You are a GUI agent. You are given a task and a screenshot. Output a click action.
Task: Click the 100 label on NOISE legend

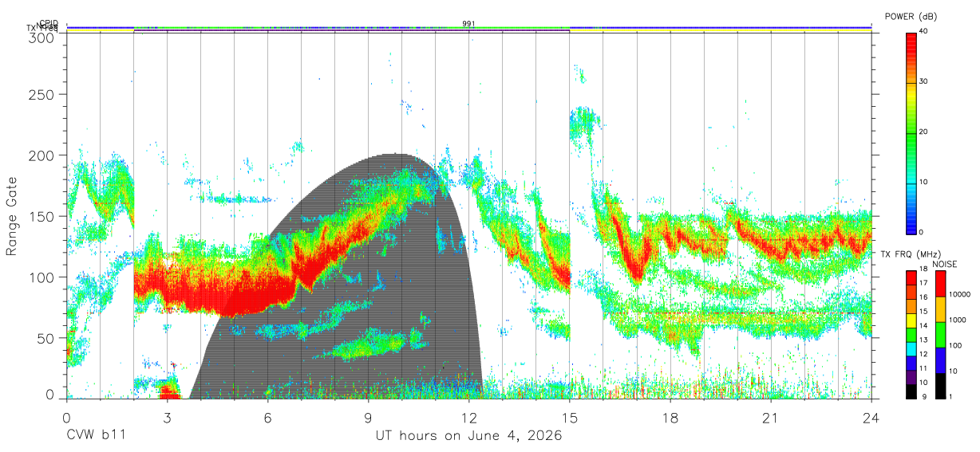(x=954, y=345)
